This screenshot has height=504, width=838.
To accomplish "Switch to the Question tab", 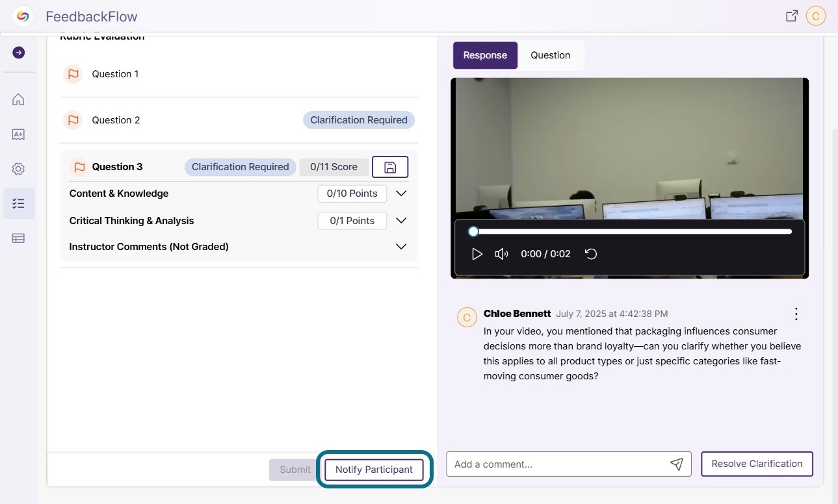I will [551, 55].
